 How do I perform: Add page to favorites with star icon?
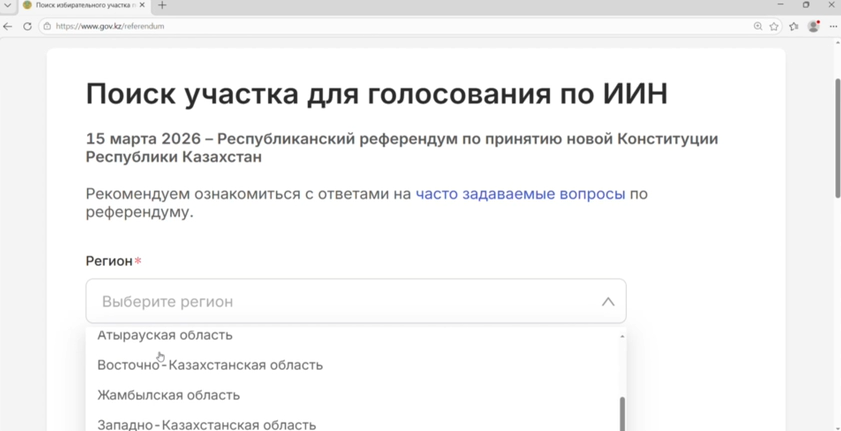point(774,26)
